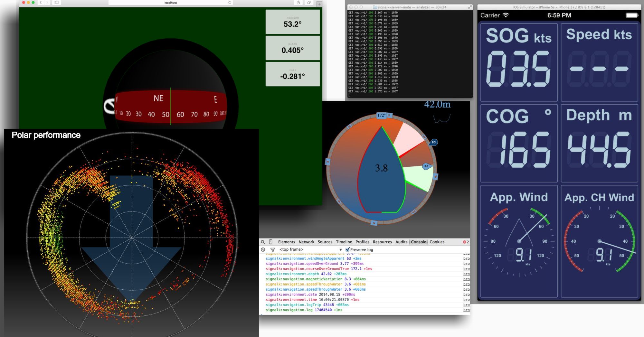Click the 9.5 wind marker badge
644x337 pixels.
[x=433, y=142]
